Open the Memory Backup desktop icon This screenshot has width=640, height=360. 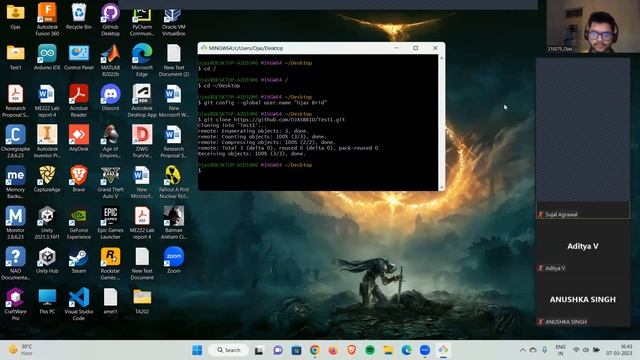click(x=16, y=182)
